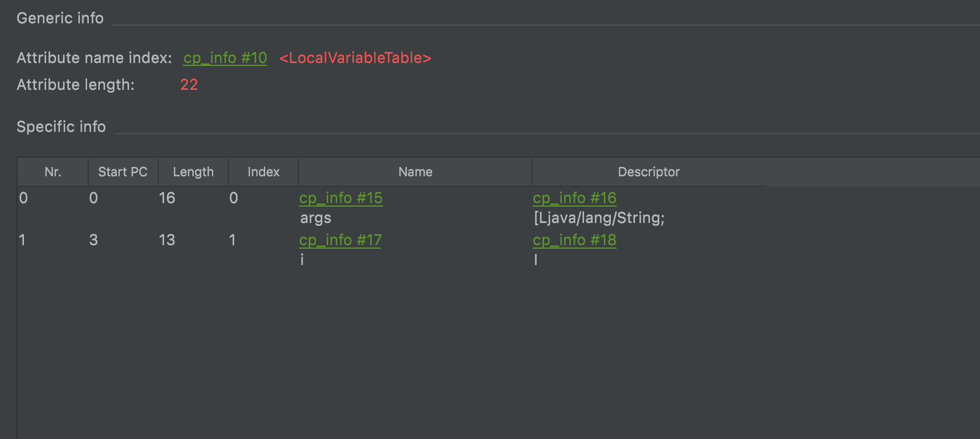The image size is (980, 439).
Task: Select the Length value 16
Action: (x=167, y=198)
